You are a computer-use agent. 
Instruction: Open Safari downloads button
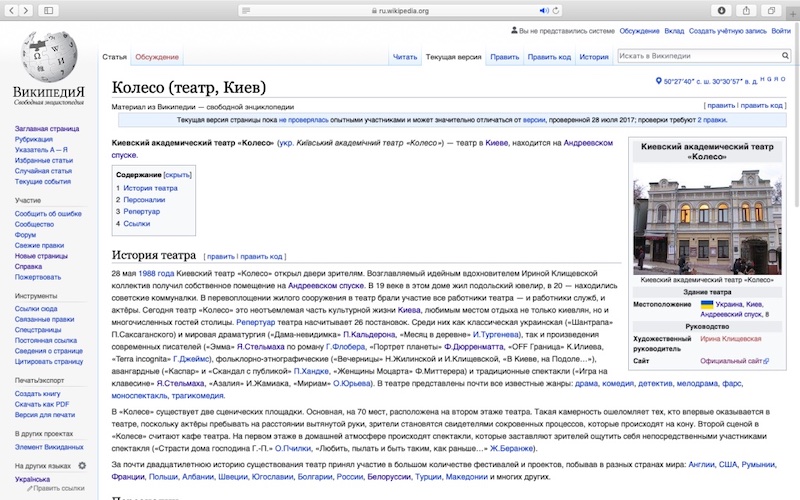[721, 10]
